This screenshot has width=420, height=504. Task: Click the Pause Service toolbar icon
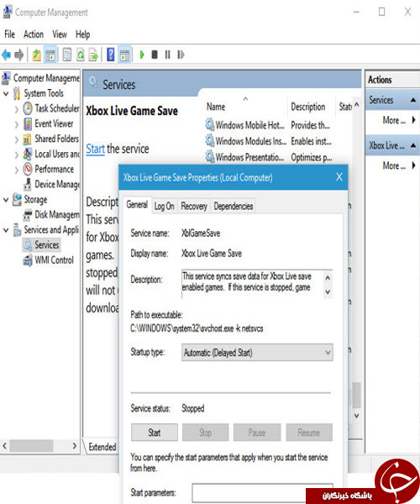pyautogui.click(x=167, y=55)
